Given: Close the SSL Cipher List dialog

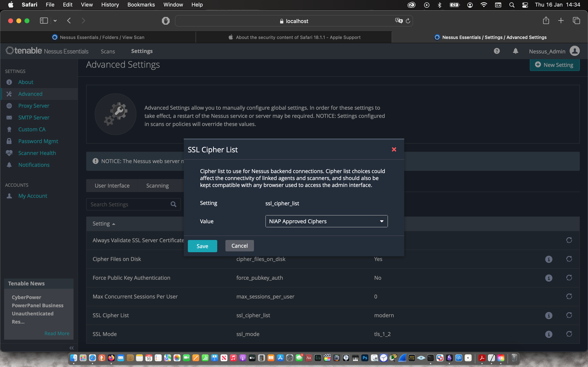Looking at the screenshot, I should (394, 149).
